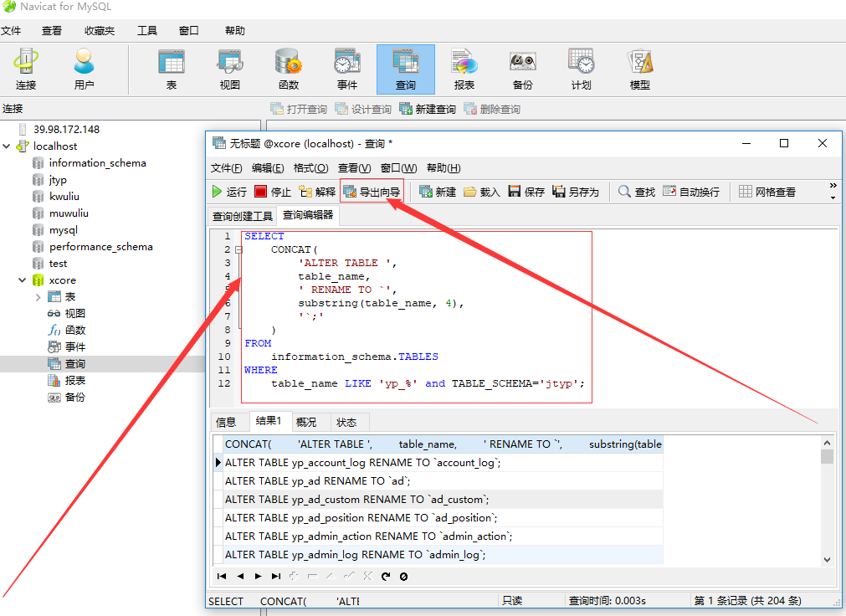Viewport: 846px width, 616px height.
Task: Select the 39.98.172.148 connection
Action: pos(66,130)
